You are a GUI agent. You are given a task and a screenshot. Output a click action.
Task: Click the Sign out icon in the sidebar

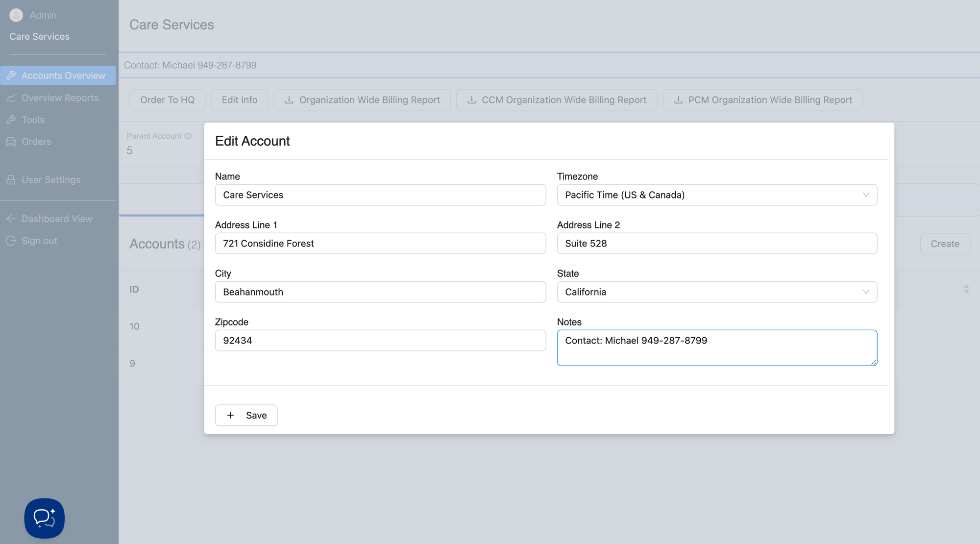(x=11, y=241)
